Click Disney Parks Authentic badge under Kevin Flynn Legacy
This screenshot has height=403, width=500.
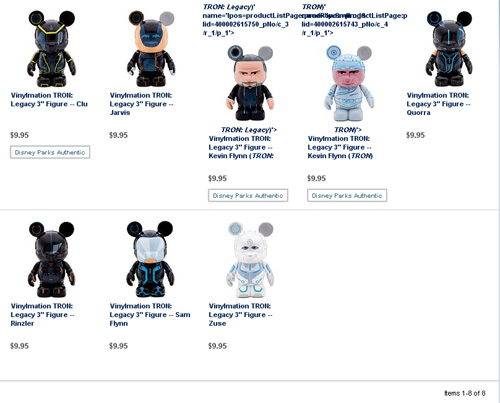click(248, 196)
